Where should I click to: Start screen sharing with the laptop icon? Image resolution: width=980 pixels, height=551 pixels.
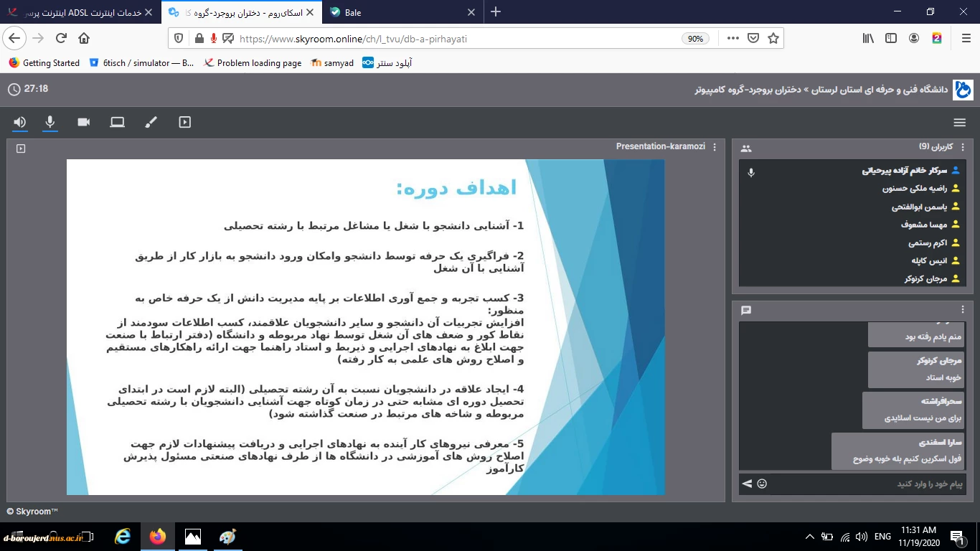click(x=118, y=122)
